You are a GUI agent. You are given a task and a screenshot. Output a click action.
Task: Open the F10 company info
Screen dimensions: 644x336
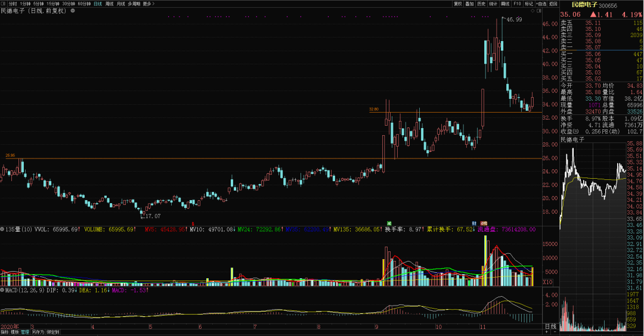pyautogui.click(x=517, y=4)
